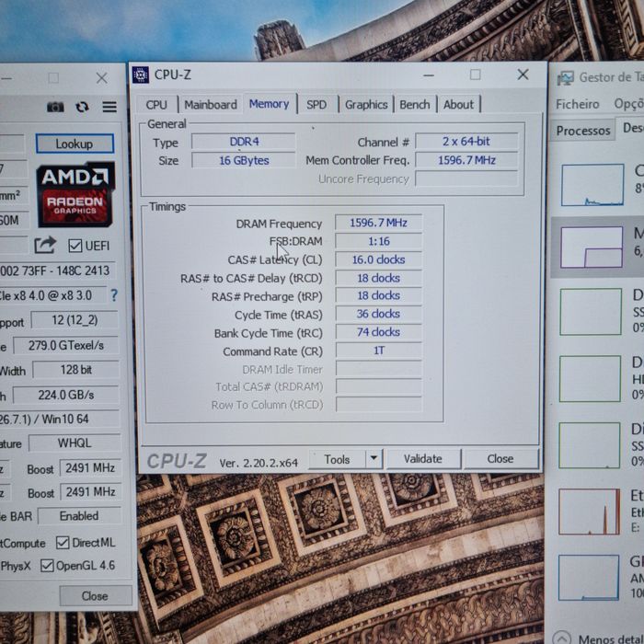Click the 128 bit bus width field in GPU-Z
This screenshot has height=644, width=644.
[76, 370]
